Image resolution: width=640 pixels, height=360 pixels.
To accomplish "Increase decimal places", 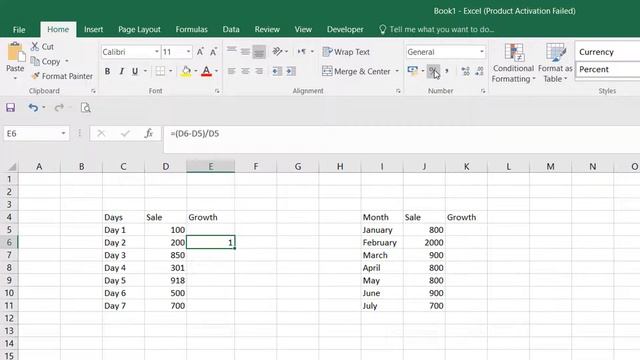I will click(465, 71).
